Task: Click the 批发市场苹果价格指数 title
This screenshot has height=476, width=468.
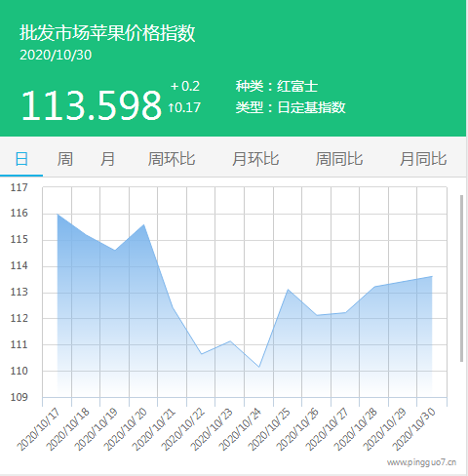Action: [x=107, y=33]
